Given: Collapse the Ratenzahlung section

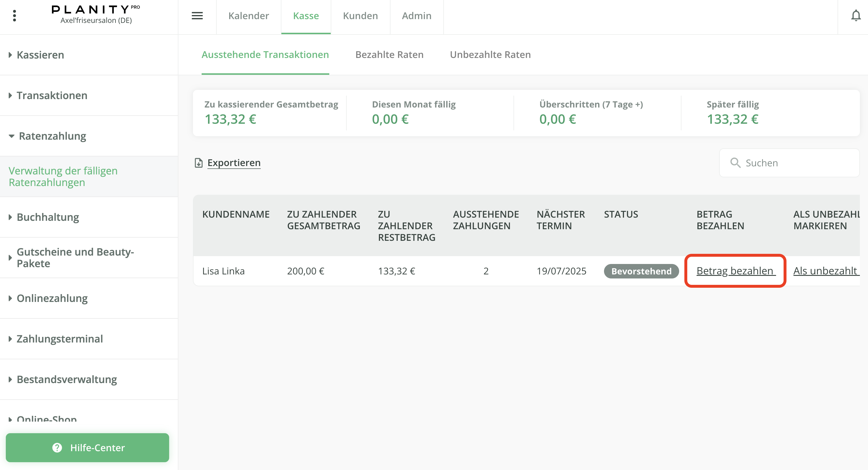Looking at the screenshot, I should click(52, 136).
